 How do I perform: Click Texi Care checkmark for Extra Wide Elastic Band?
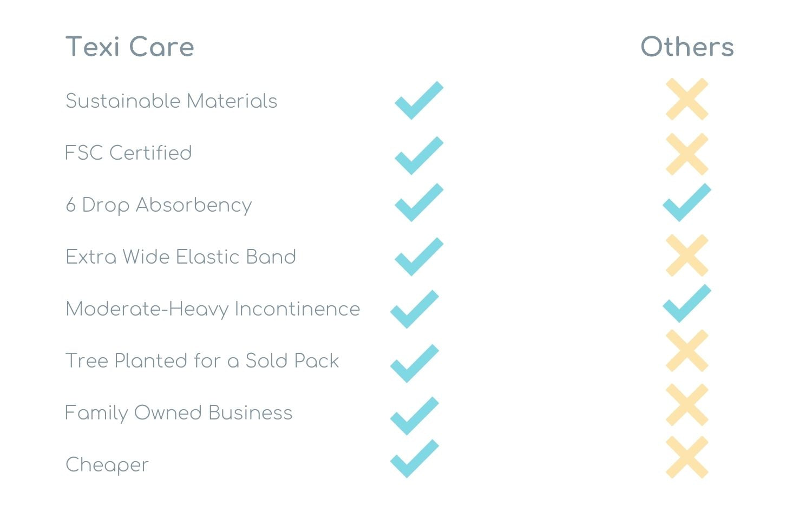[418, 257]
